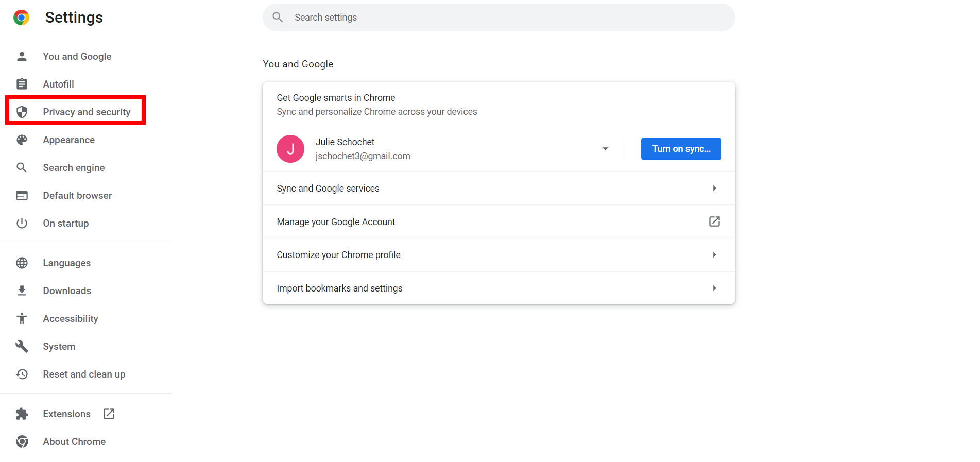The height and width of the screenshot is (462, 980).
Task: Click the System wrench icon
Action: pyautogui.click(x=22, y=346)
